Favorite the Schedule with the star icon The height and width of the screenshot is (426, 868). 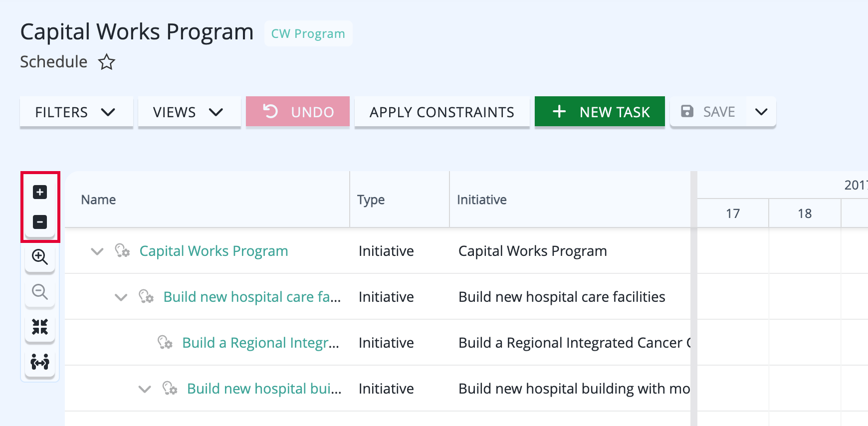106,62
